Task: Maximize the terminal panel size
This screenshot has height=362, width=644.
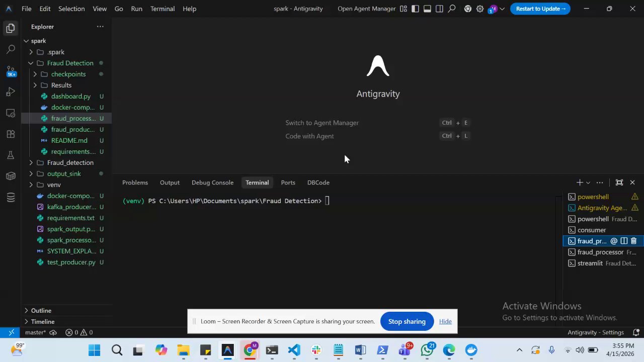Action: pos(619,183)
